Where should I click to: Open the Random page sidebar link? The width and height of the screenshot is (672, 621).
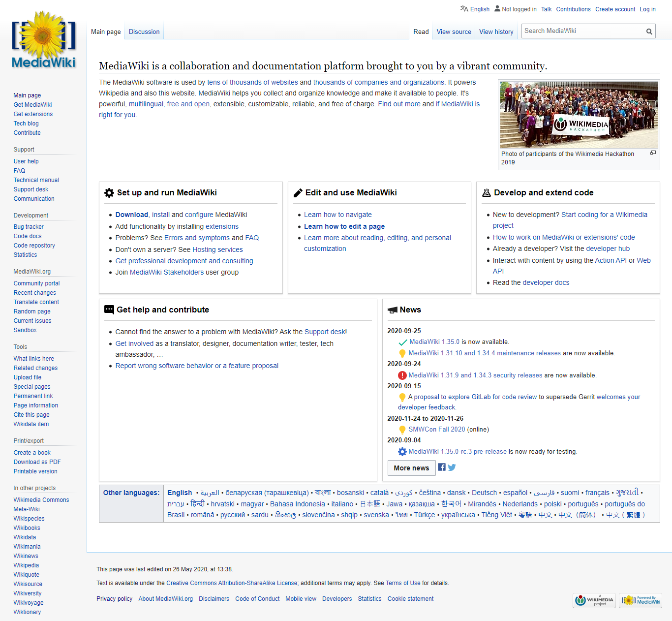31,311
